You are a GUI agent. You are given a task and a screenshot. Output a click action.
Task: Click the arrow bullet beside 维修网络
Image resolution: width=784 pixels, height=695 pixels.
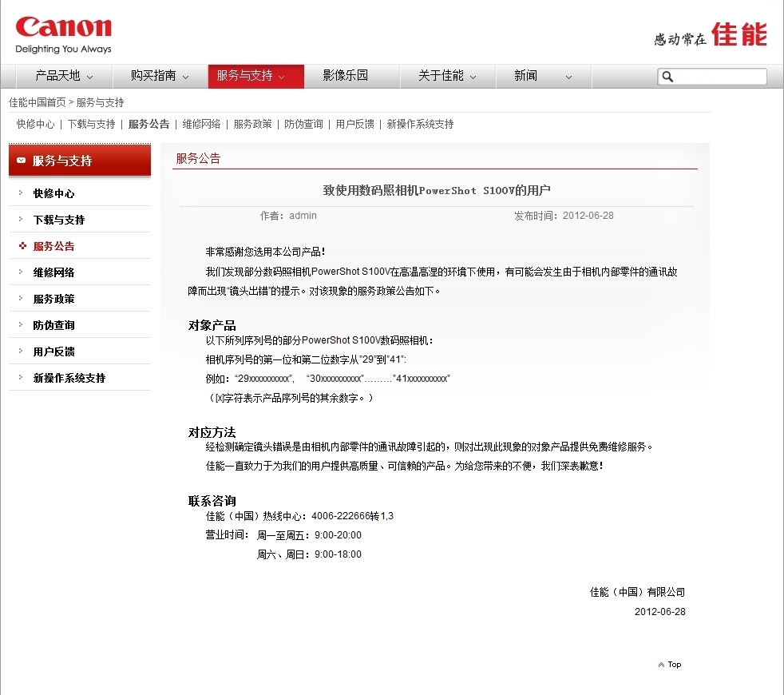(21, 271)
